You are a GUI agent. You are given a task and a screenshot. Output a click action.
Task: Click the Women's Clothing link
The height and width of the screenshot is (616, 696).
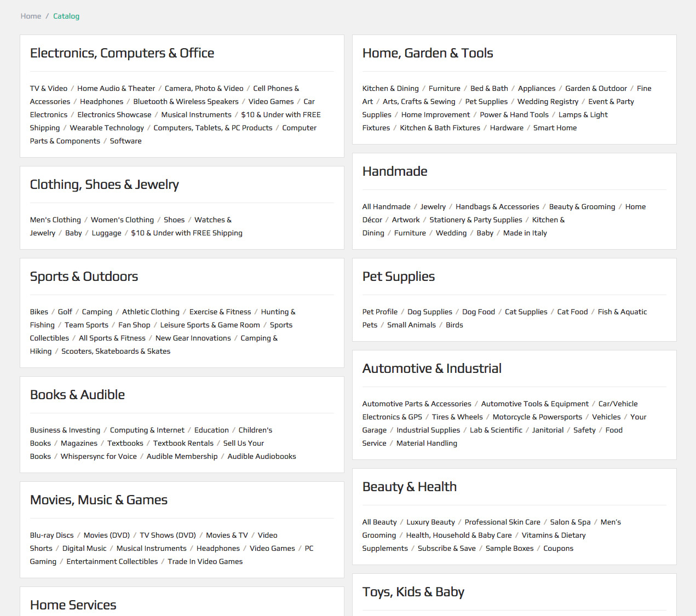tap(122, 220)
